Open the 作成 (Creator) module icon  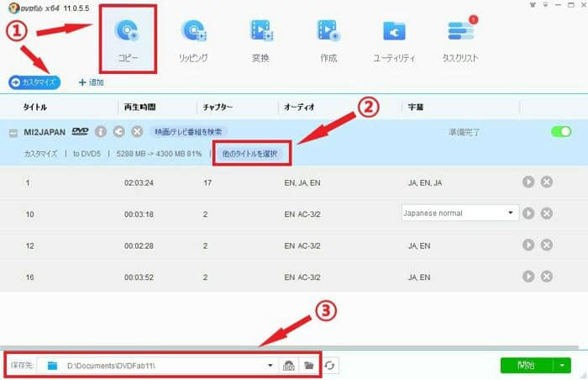tap(328, 39)
